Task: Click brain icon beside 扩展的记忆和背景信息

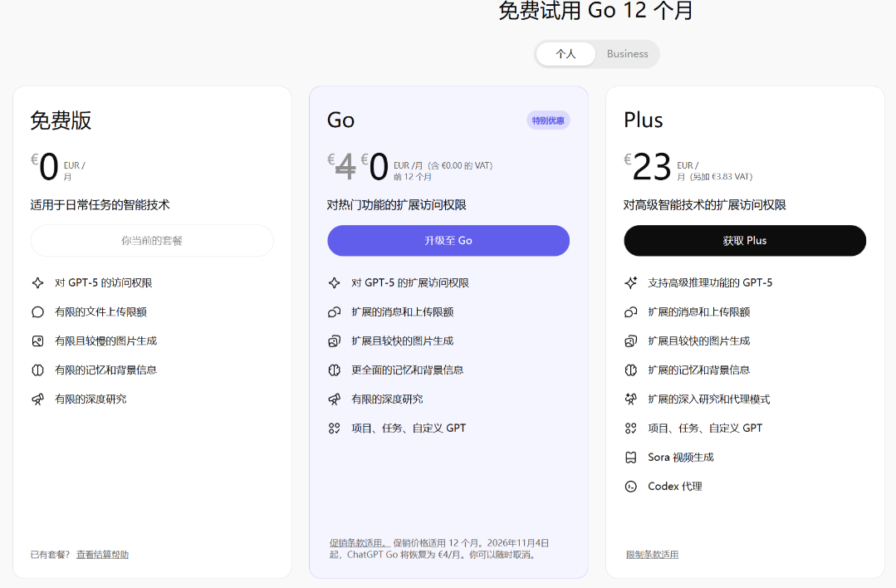Action: coord(631,370)
